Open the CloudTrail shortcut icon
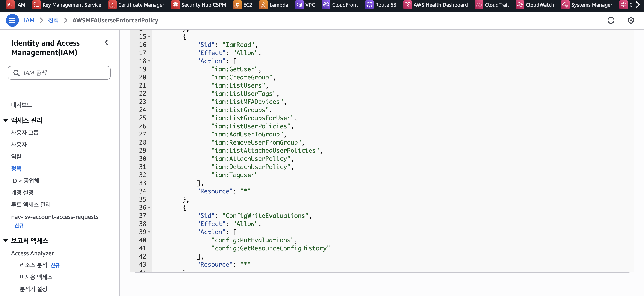The image size is (644, 296). click(479, 5)
